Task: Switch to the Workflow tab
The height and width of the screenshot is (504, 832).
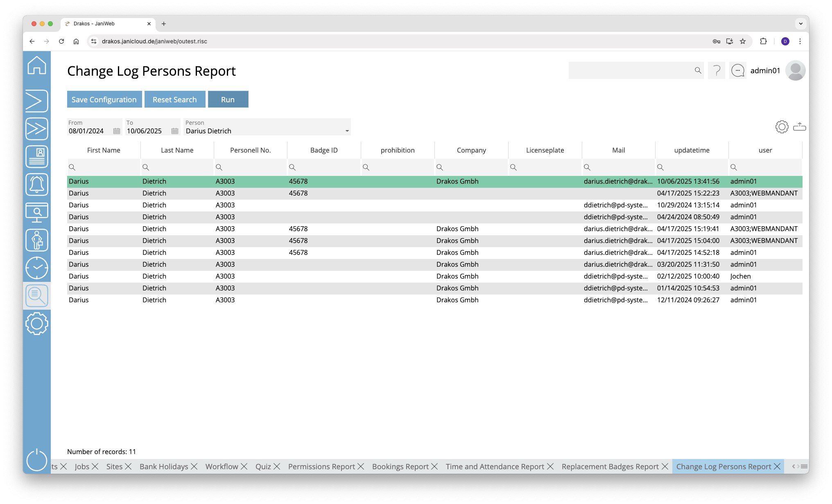Action: 222,467
